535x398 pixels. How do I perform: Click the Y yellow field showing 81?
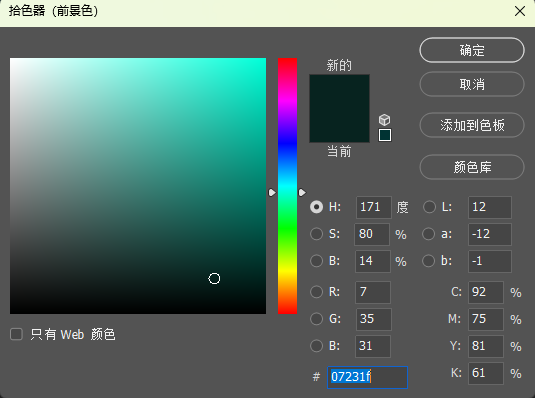tap(486, 346)
